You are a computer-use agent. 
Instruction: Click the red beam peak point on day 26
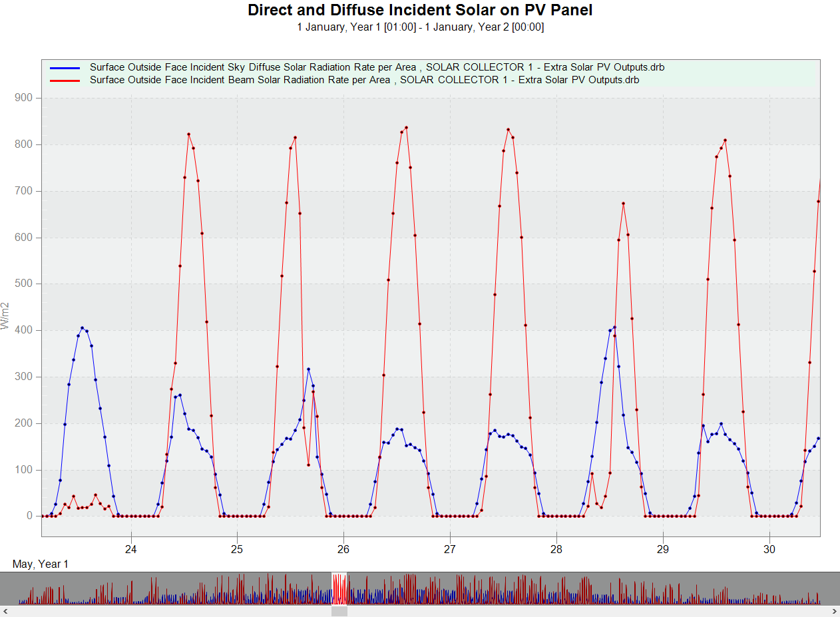(406, 128)
